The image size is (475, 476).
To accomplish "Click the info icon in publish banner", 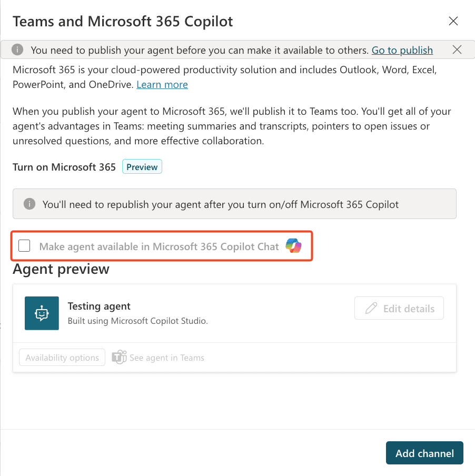I will click(18, 50).
